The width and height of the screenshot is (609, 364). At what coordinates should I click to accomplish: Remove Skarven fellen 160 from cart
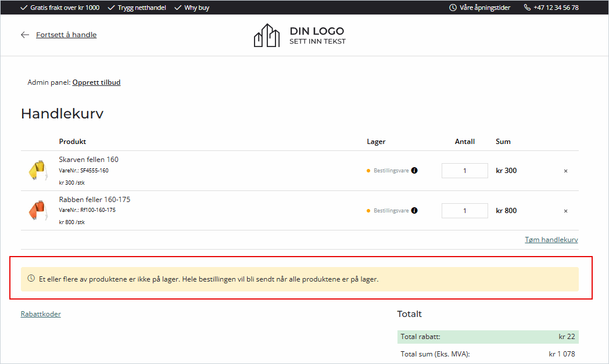pyautogui.click(x=565, y=171)
